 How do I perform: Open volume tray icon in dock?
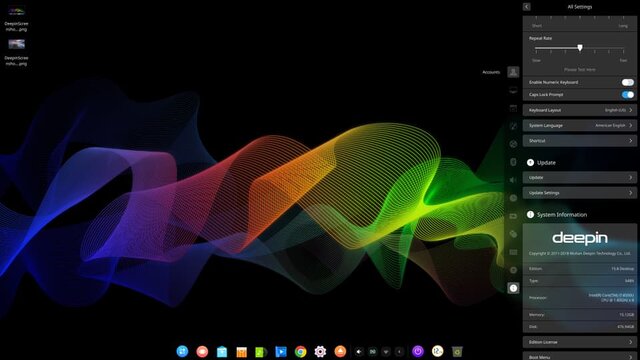click(x=359, y=351)
